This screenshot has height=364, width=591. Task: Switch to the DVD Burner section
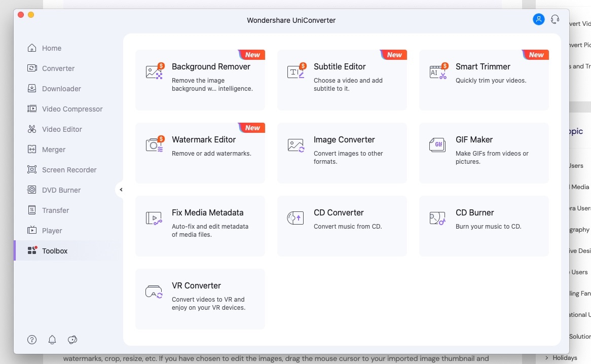[x=61, y=190]
